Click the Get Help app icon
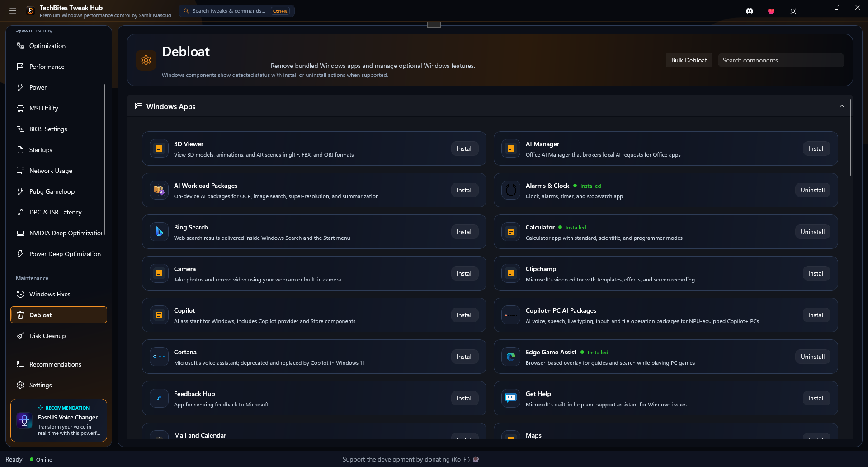Viewport: 868px width, 467px height. coord(511,398)
